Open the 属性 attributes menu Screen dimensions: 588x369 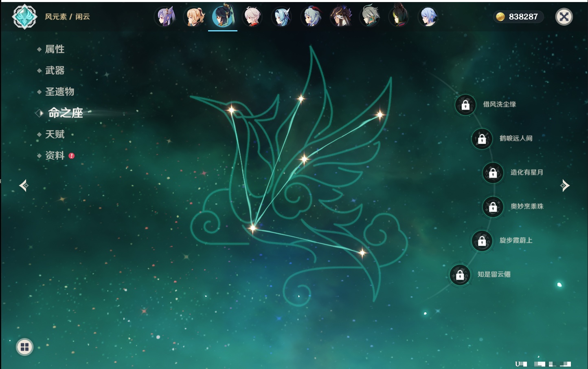click(55, 49)
